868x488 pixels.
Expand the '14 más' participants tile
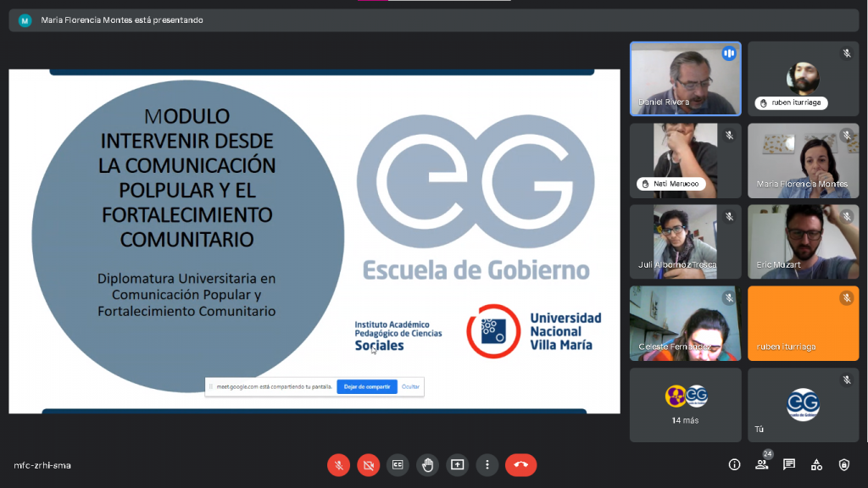(x=685, y=404)
